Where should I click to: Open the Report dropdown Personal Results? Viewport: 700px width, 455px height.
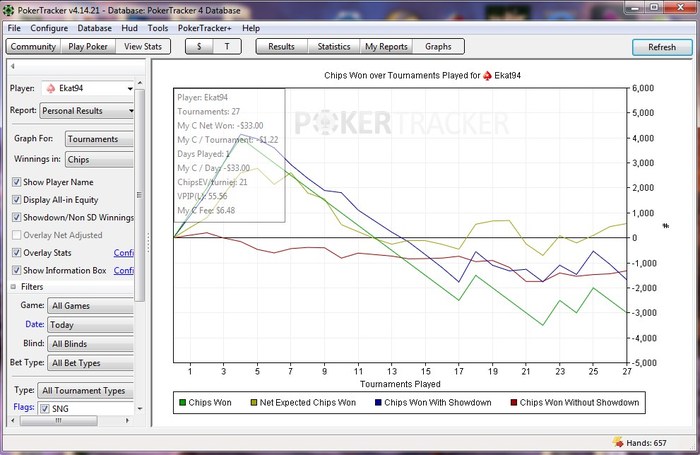click(x=87, y=111)
